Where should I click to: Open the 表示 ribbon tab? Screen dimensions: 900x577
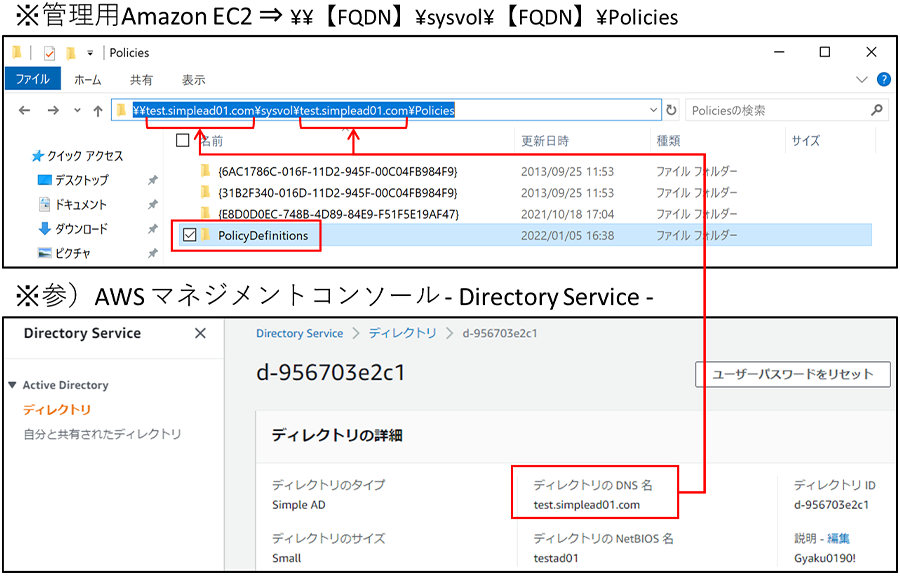tap(193, 80)
